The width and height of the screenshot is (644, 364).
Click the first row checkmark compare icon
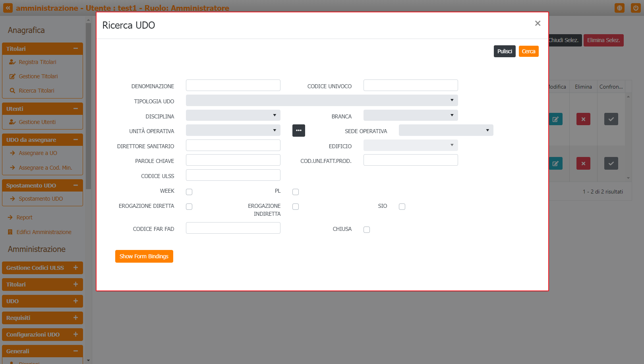pyautogui.click(x=611, y=119)
